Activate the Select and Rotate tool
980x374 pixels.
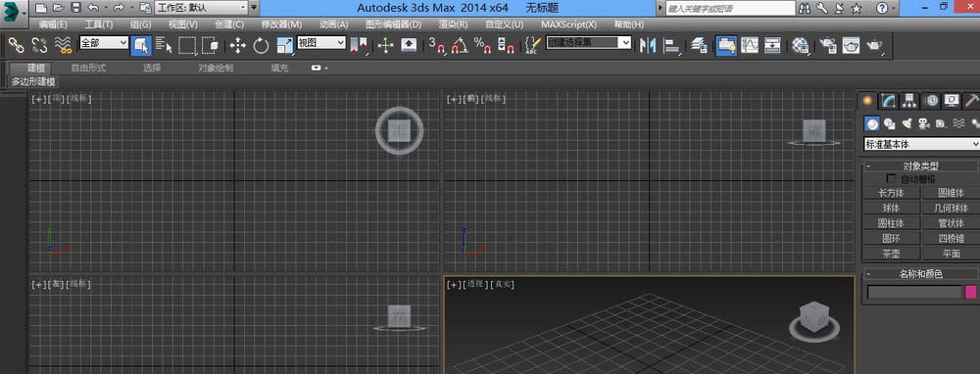[x=261, y=45]
